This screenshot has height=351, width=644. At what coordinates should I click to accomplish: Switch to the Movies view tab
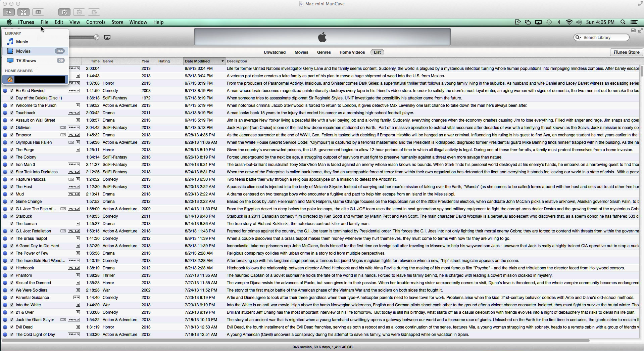click(x=301, y=52)
